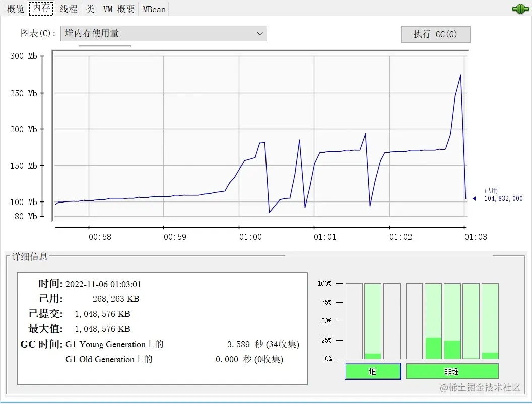
Task: Click the 2022-11-06 01:03:01 timestamp
Action: pyautogui.click(x=103, y=284)
